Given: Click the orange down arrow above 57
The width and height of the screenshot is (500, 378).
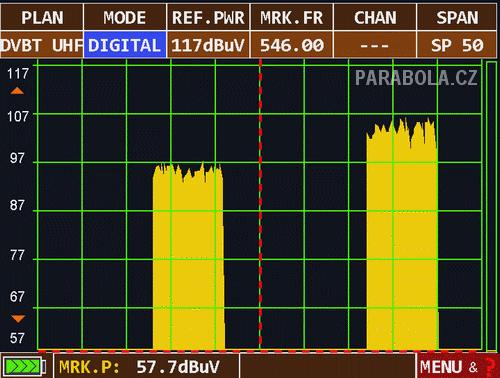Looking at the screenshot, I should coord(18,318).
